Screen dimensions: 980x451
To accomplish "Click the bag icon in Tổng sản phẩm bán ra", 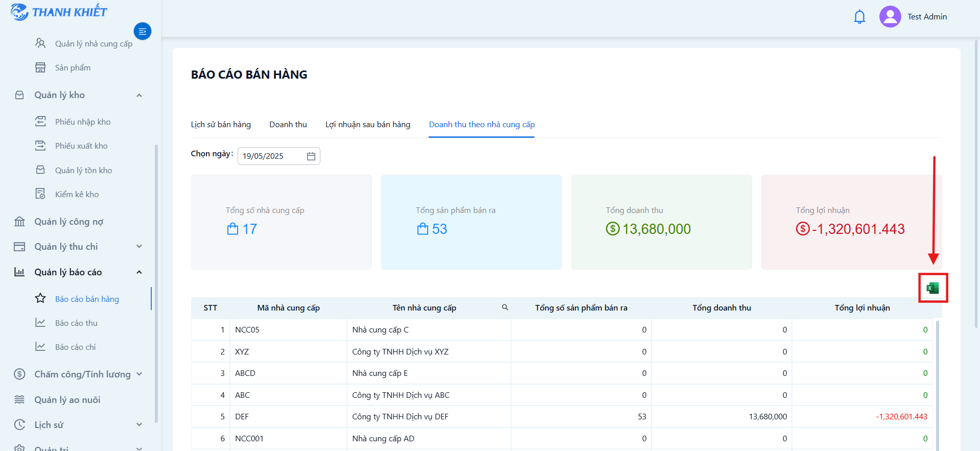I will coord(423,229).
